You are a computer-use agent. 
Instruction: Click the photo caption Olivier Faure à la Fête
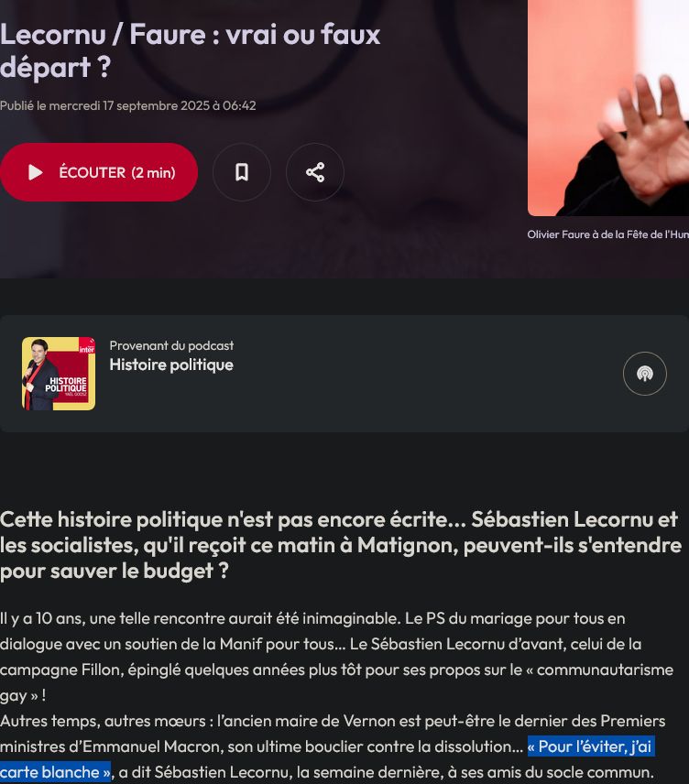608,234
